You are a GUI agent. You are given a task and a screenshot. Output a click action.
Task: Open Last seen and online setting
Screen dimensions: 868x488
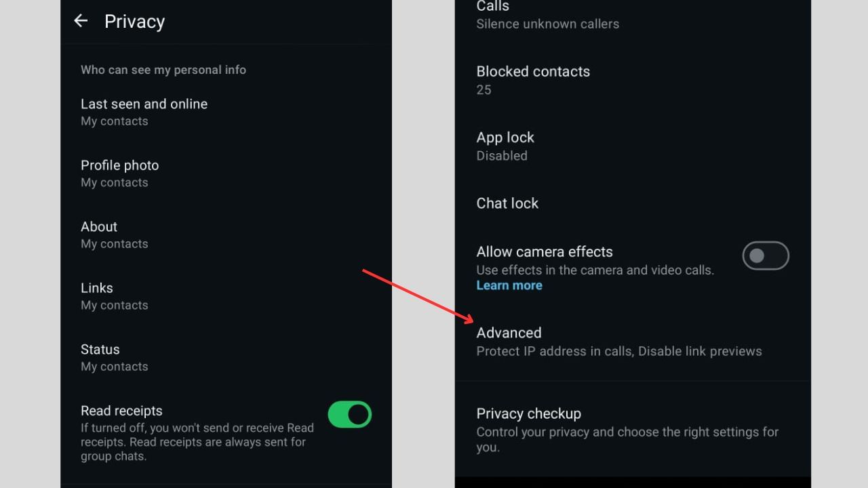click(144, 112)
